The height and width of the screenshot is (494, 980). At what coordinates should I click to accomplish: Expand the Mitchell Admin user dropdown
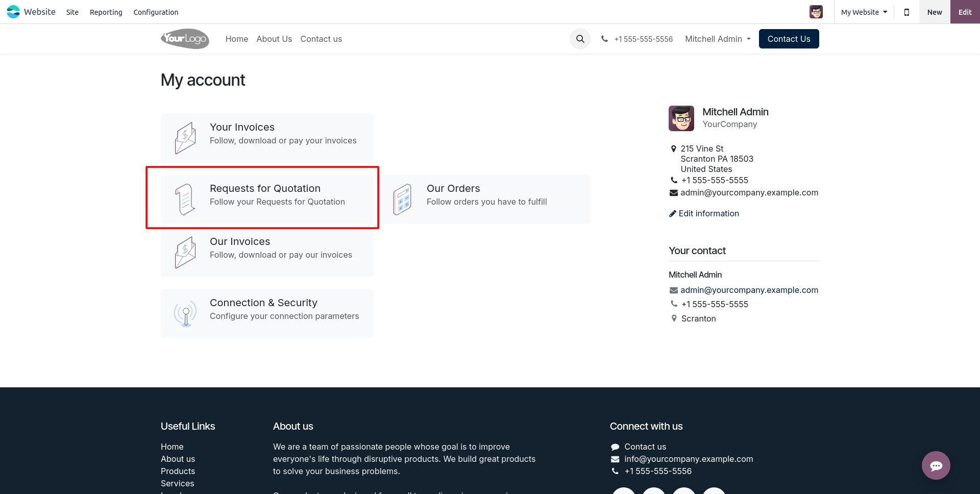(x=718, y=39)
